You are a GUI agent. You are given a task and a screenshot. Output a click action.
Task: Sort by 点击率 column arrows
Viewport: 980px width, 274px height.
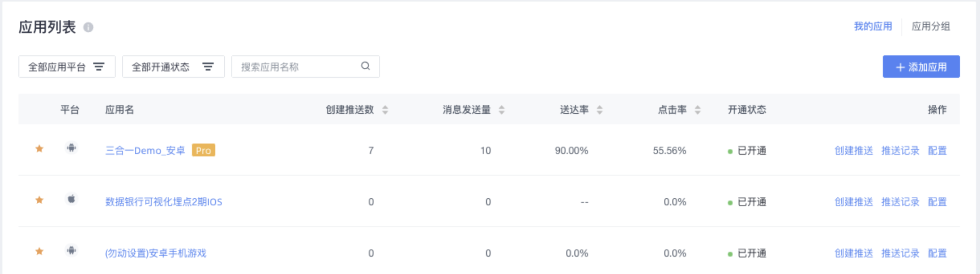pyautogui.click(x=698, y=110)
